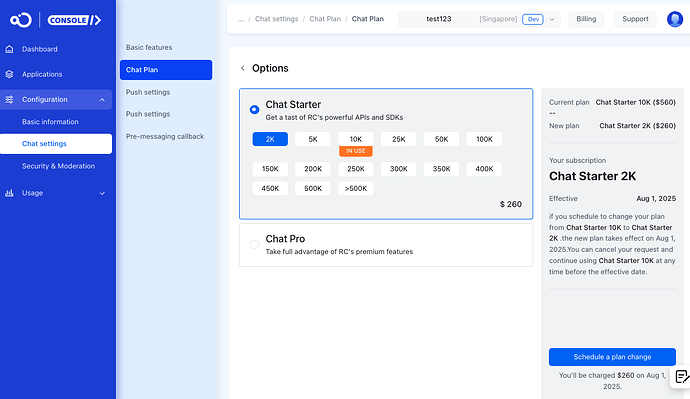The image size is (690, 399).
Task: Click the Usage bar chart icon
Action: click(9, 193)
